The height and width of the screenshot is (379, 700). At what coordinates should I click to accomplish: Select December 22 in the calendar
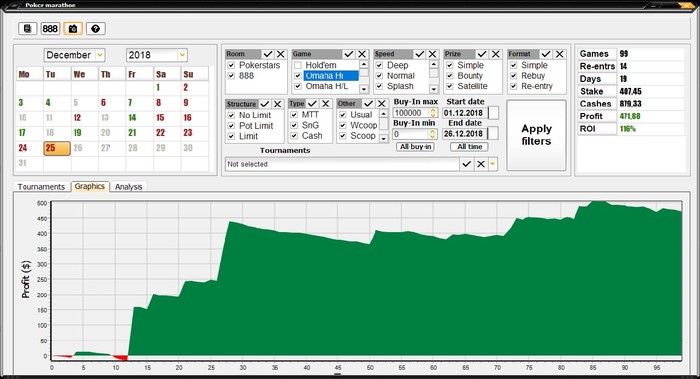tap(160, 133)
